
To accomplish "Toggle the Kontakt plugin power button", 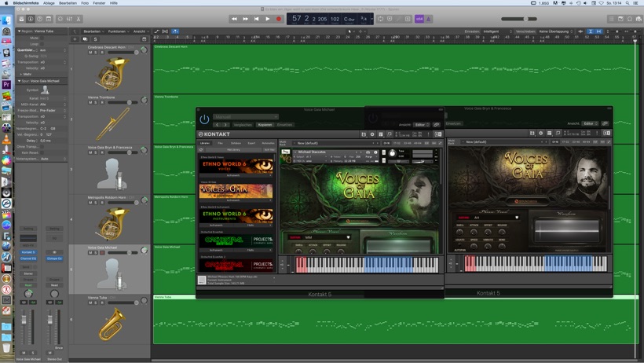I will [204, 119].
